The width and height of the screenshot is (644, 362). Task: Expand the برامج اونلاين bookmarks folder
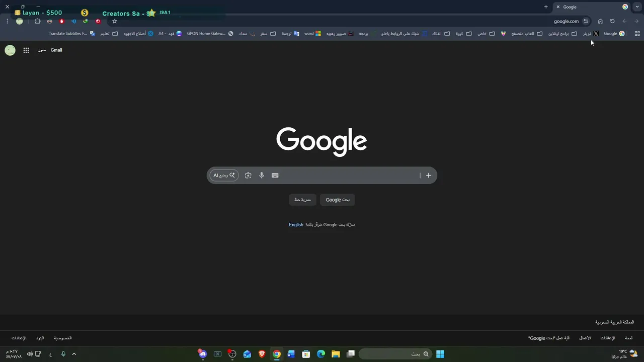(x=562, y=34)
